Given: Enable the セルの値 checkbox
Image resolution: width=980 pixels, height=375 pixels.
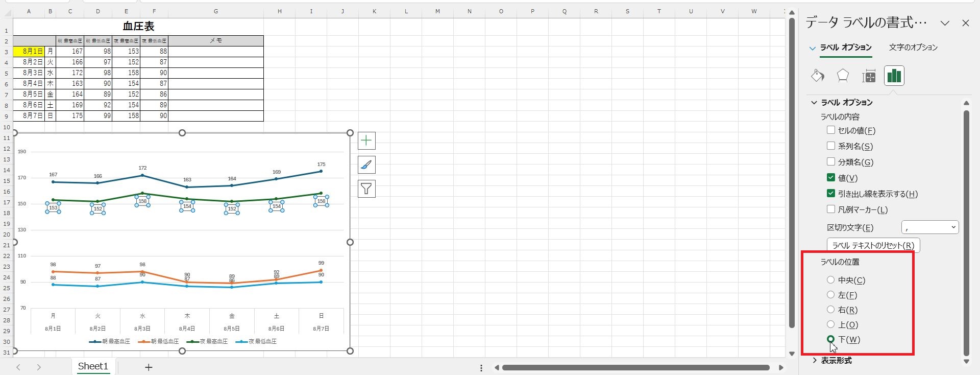Looking at the screenshot, I should click(831, 130).
